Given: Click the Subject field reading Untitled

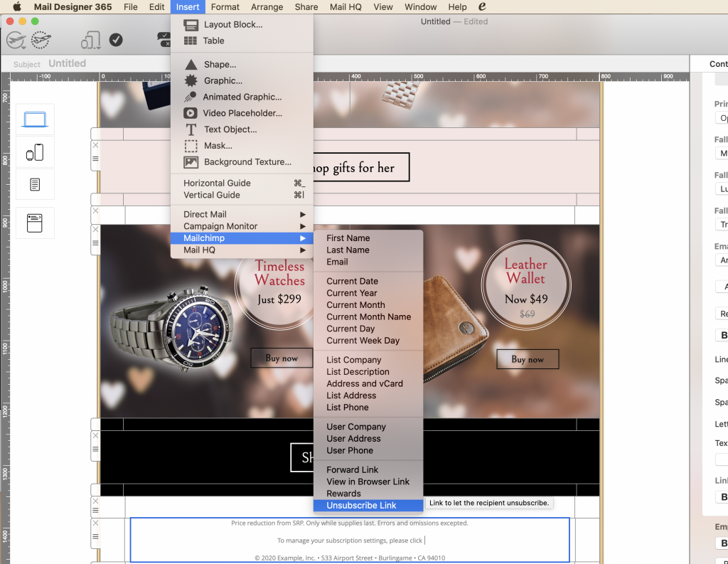Looking at the screenshot, I should tap(68, 63).
